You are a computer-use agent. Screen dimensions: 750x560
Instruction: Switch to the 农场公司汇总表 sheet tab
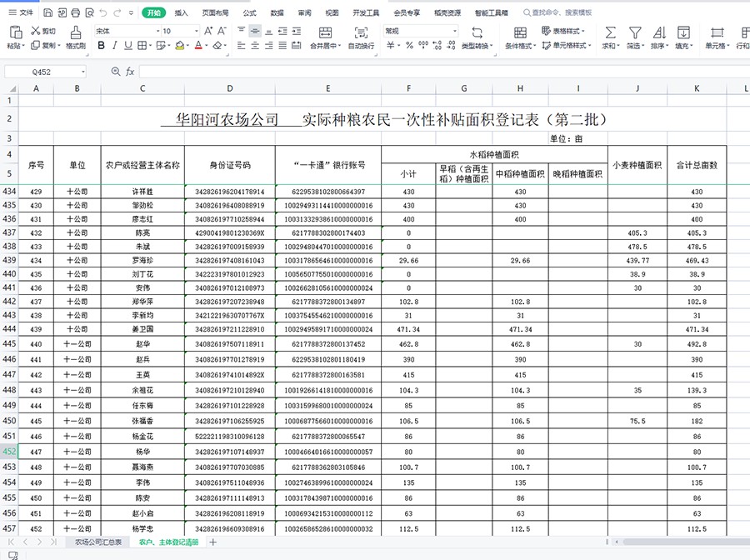(98, 542)
